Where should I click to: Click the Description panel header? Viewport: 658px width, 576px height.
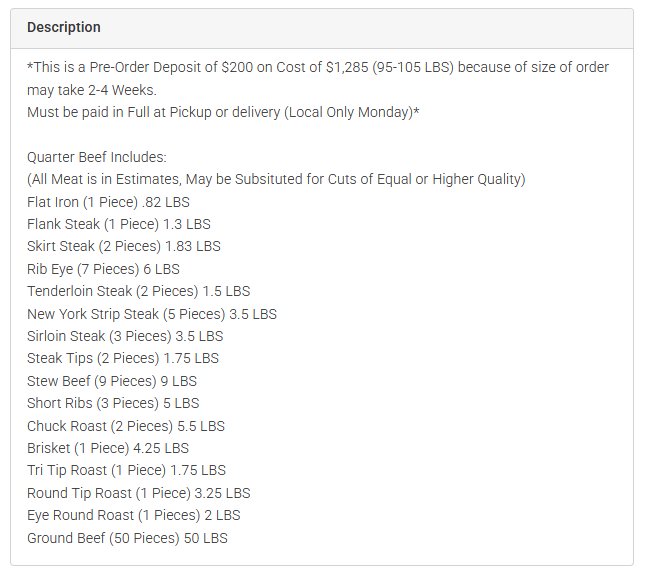[322, 28]
